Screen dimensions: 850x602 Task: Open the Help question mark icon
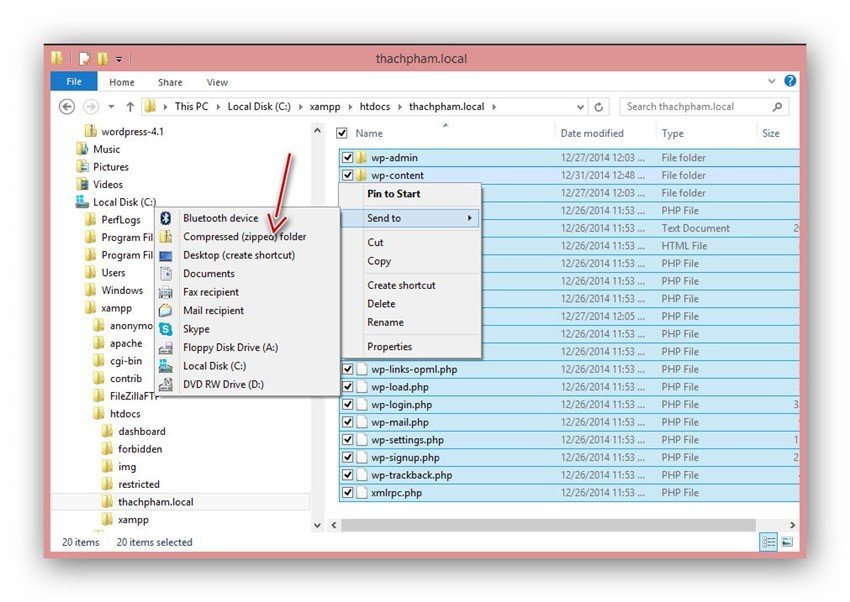(790, 81)
